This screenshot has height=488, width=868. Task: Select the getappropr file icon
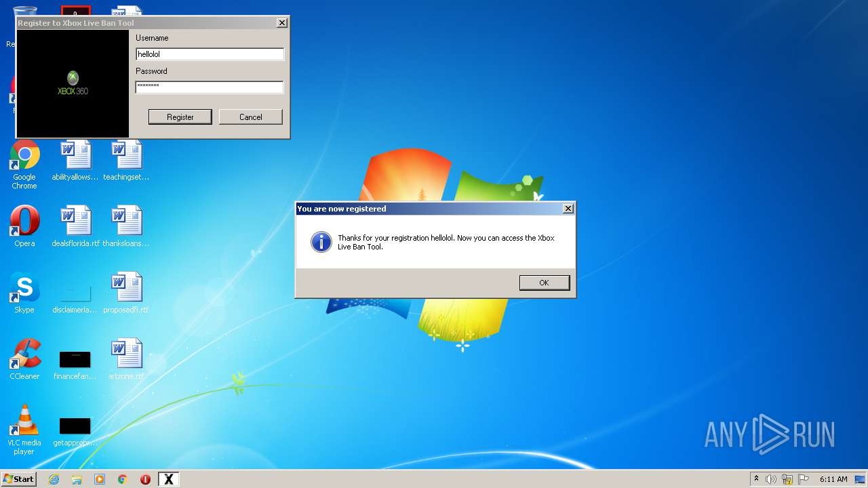[x=75, y=430]
